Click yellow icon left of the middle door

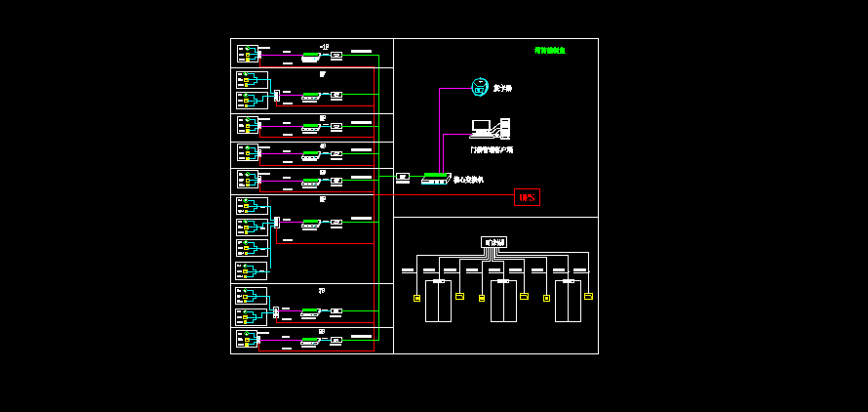coord(482,298)
